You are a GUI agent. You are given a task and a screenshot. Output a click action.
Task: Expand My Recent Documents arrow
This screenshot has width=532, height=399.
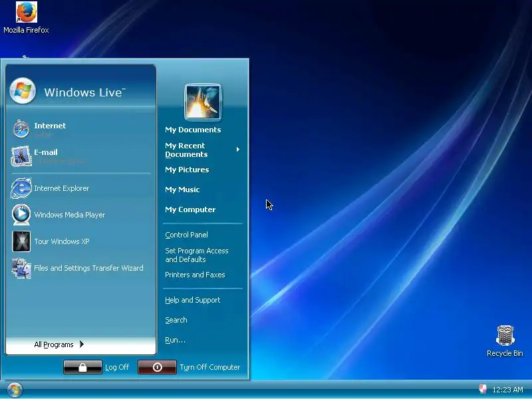(238, 149)
